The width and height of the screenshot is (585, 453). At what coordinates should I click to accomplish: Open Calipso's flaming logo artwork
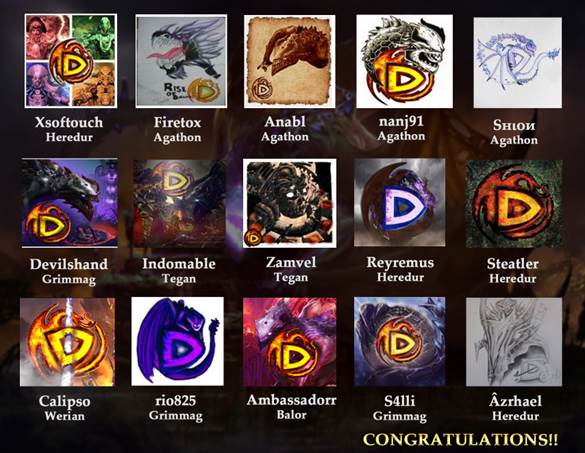(x=67, y=342)
